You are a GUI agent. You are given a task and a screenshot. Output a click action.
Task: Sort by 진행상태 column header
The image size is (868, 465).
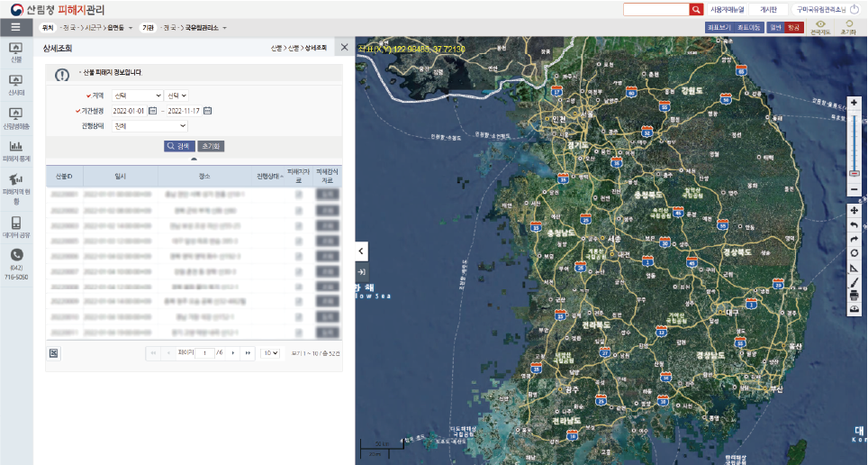tap(269, 177)
